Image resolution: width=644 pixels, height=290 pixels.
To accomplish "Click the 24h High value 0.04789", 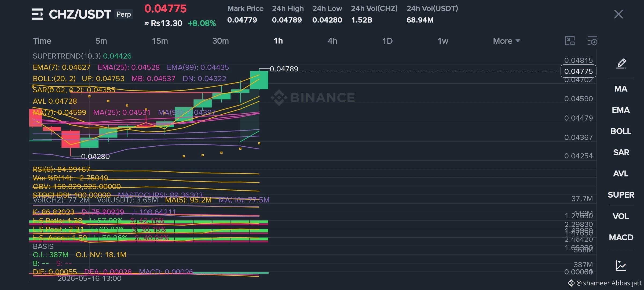I will [287, 20].
